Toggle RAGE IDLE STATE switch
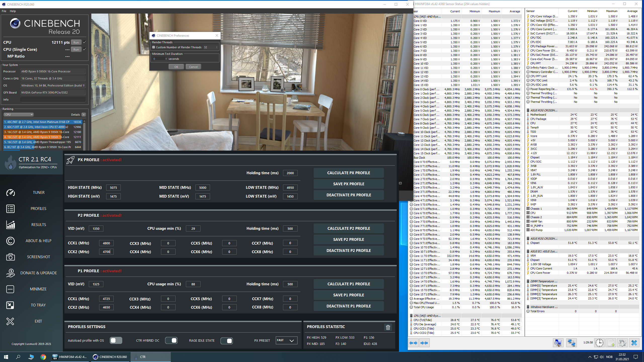This screenshot has height=362, width=644. pos(227,341)
